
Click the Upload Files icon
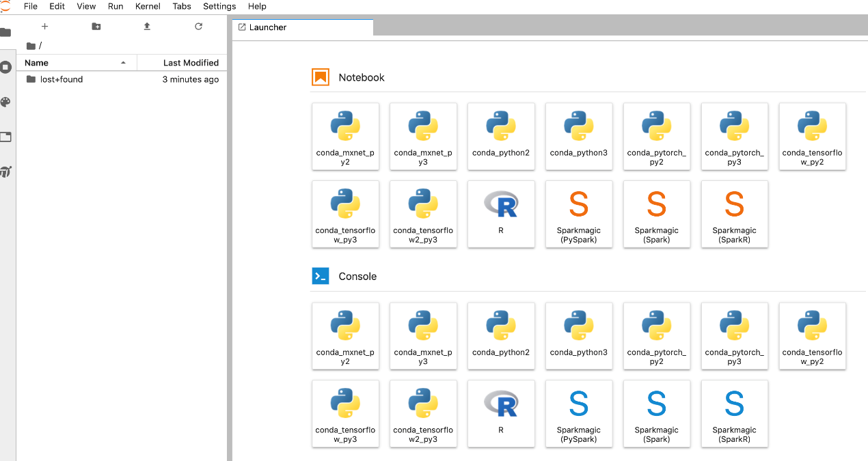point(147,27)
